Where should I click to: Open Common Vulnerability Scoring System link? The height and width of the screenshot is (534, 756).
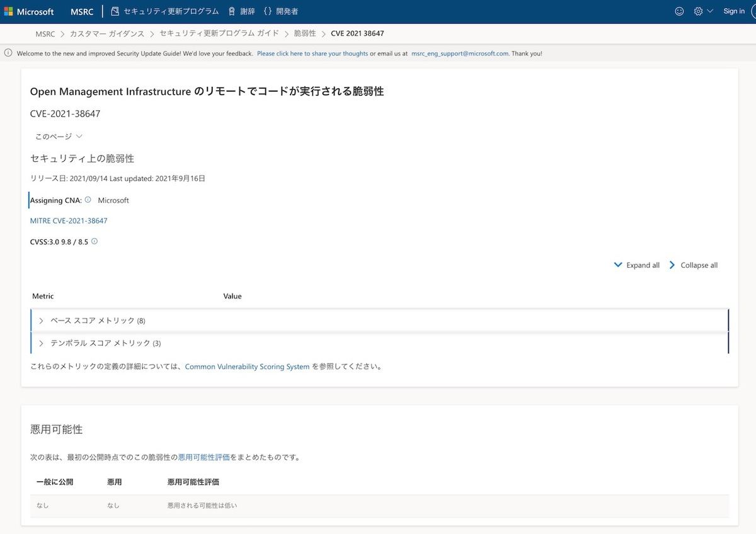(247, 366)
